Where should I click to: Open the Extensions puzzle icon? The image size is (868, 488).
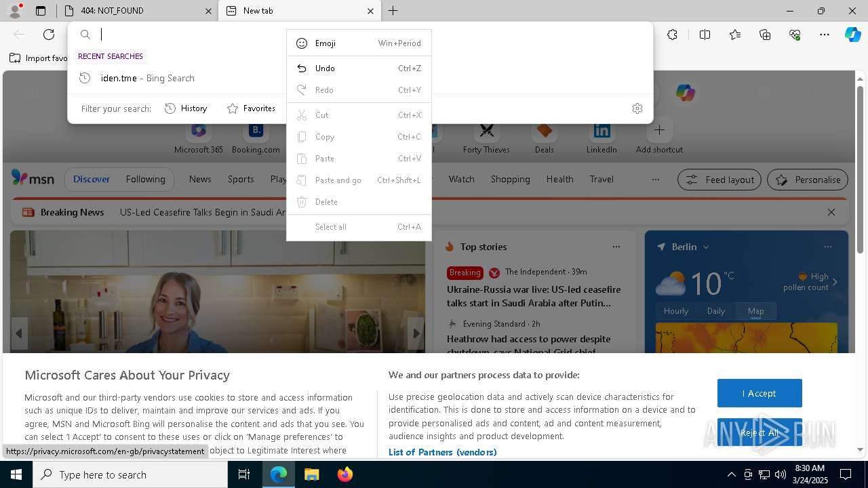point(672,35)
